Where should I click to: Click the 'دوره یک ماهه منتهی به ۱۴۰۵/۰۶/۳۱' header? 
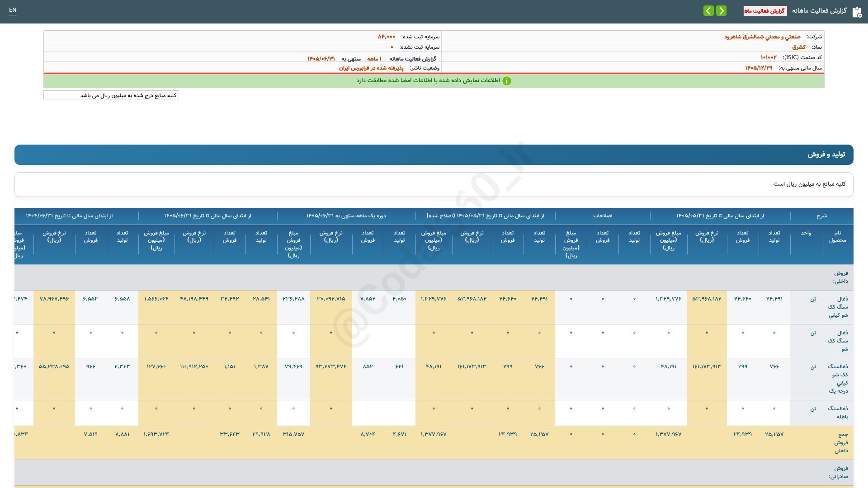coord(346,216)
